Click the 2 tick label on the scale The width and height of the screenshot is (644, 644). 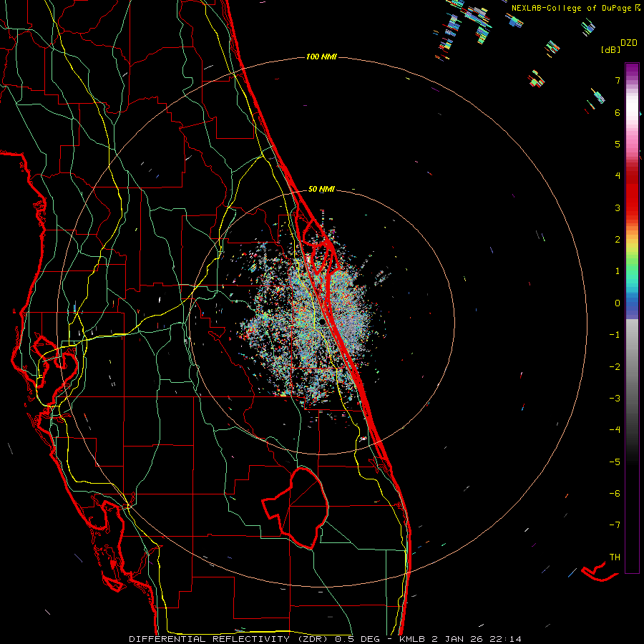pos(618,240)
